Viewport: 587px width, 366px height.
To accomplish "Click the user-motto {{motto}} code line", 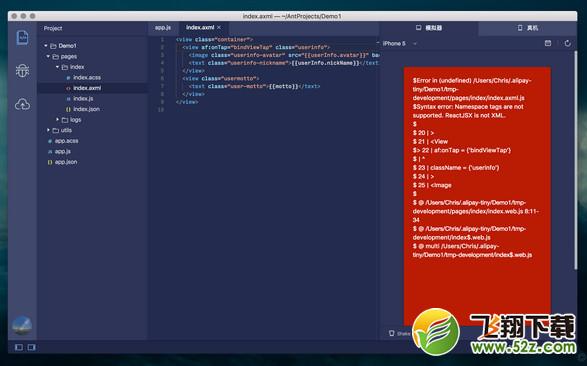I will (255, 86).
